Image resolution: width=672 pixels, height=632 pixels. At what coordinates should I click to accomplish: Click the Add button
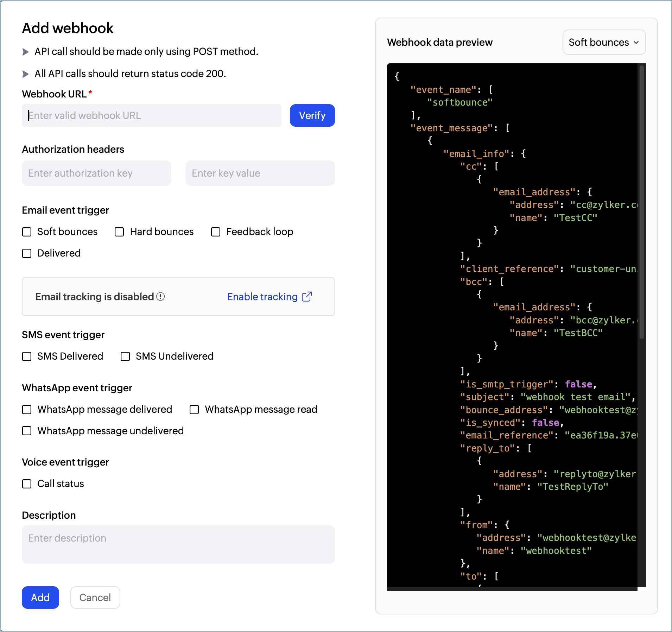[x=40, y=598]
